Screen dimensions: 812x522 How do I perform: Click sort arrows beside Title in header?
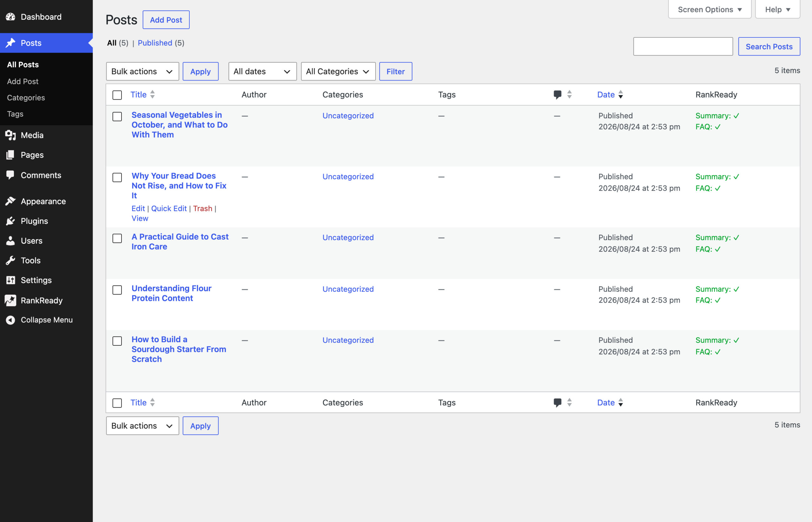coord(153,94)
